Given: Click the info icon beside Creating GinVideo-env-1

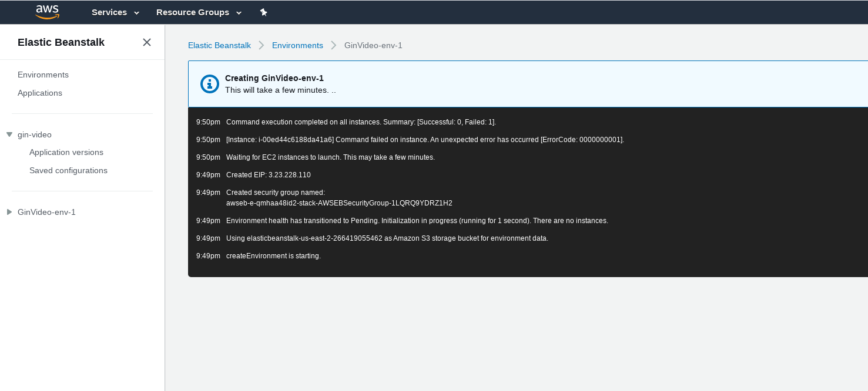Looking at the screenshot, I should point(210,84).
